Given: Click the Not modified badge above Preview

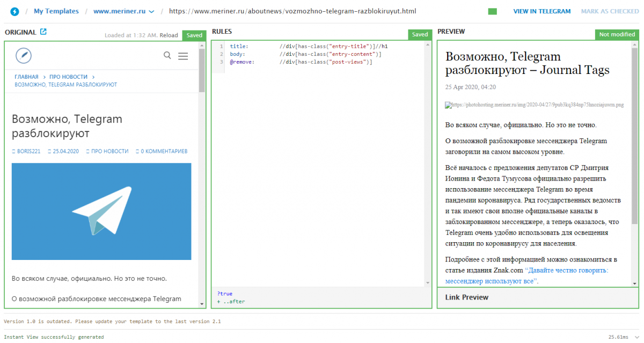Looking at the screenshot, I should [x=617, y=35].
